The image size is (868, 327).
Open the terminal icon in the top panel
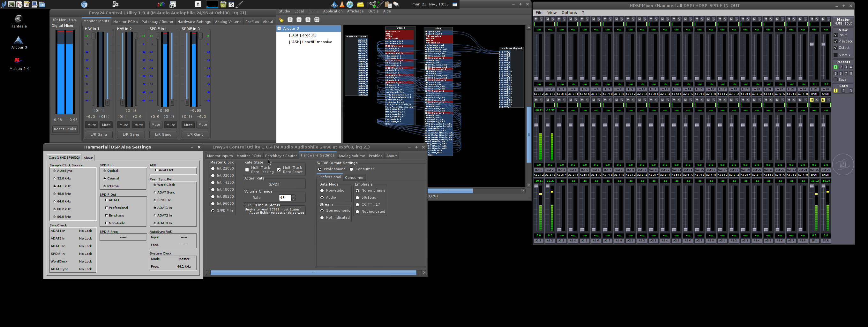11,4
